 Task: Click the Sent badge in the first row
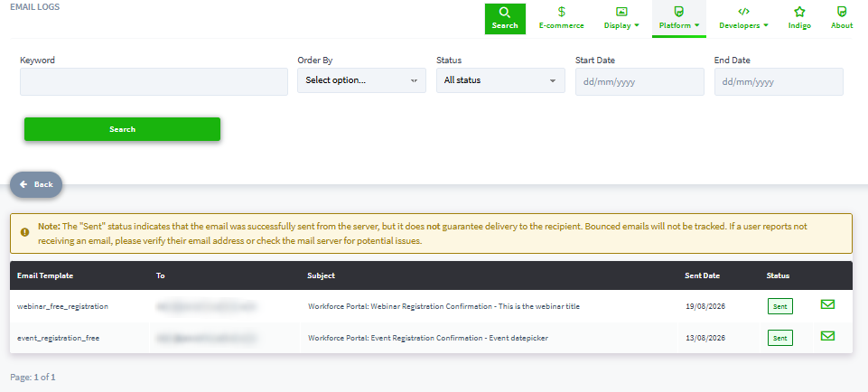780,306
